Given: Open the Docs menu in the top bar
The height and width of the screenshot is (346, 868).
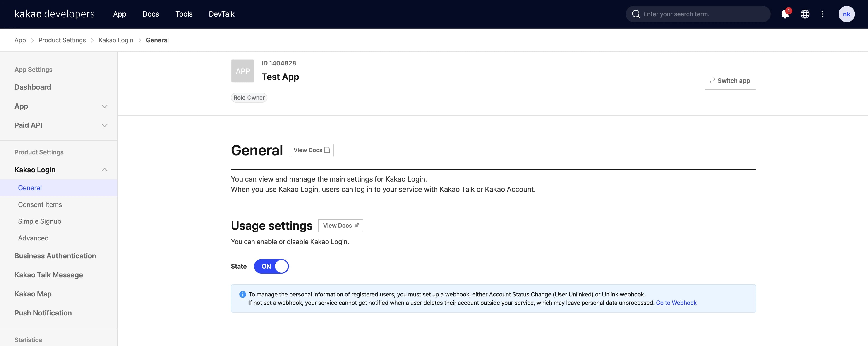Looking at the screenshot, I should click(150, 14).
